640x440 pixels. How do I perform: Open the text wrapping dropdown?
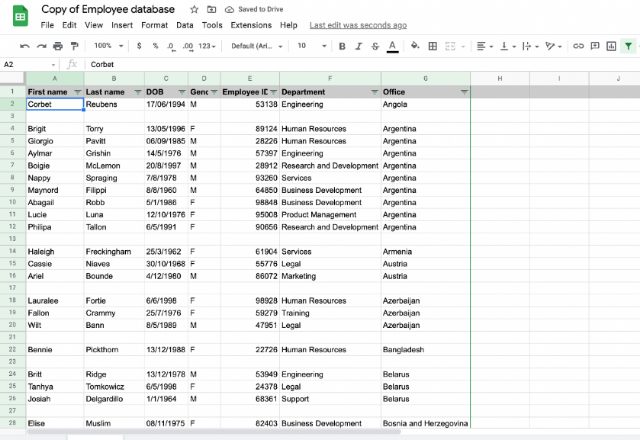point(531,46)
